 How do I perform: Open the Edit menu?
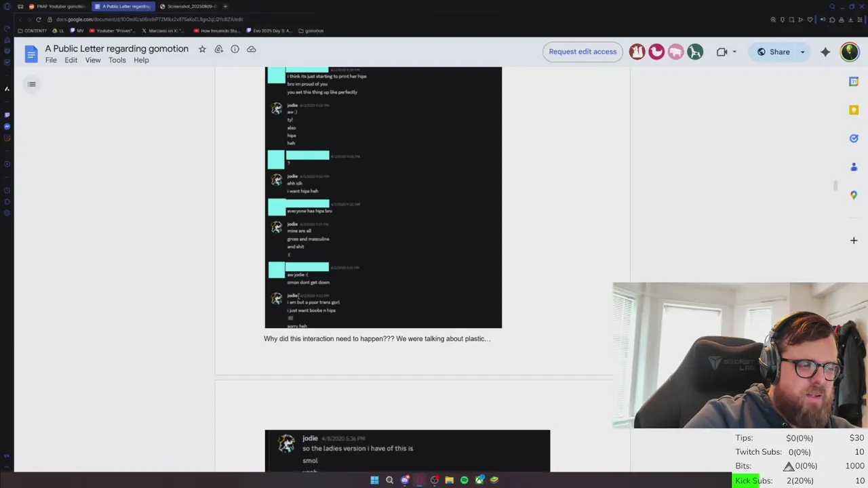(x=71, y=60)
